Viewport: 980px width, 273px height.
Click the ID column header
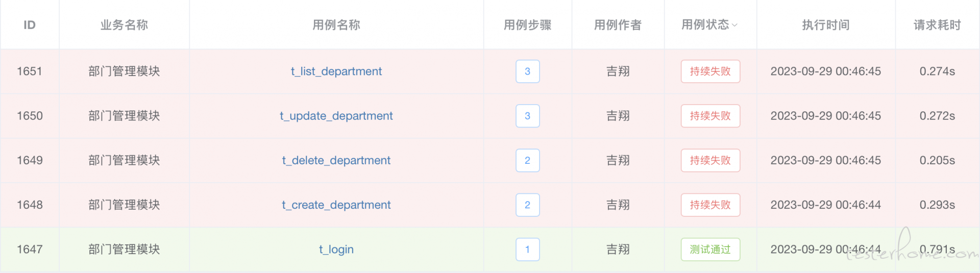30,25
